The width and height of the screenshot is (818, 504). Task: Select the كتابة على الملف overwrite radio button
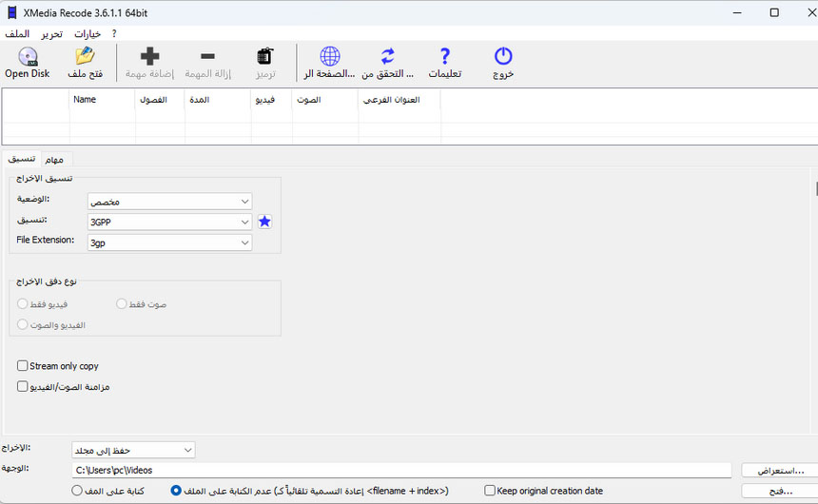pyautogui.click(x=77, y=491)
